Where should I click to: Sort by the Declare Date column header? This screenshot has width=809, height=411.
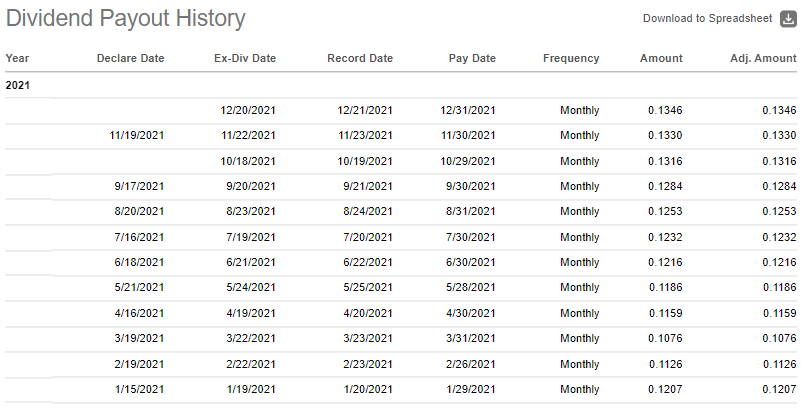(x=131, y=58)
